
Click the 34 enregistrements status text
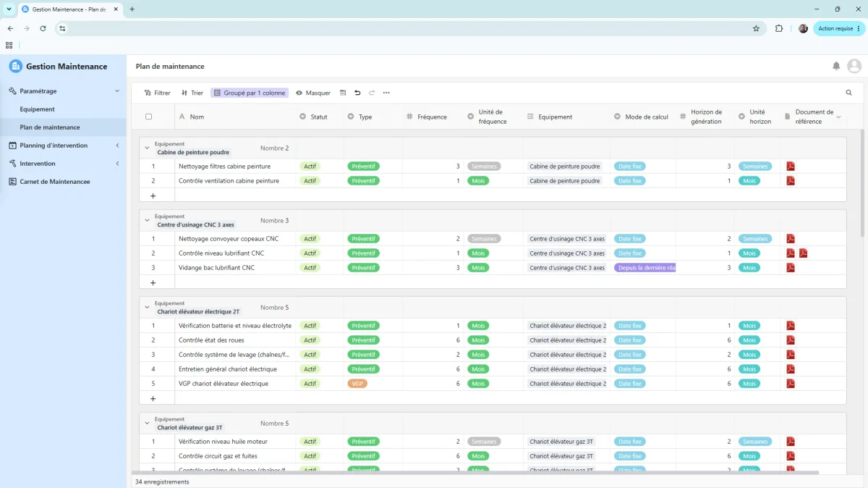(162, 481)
